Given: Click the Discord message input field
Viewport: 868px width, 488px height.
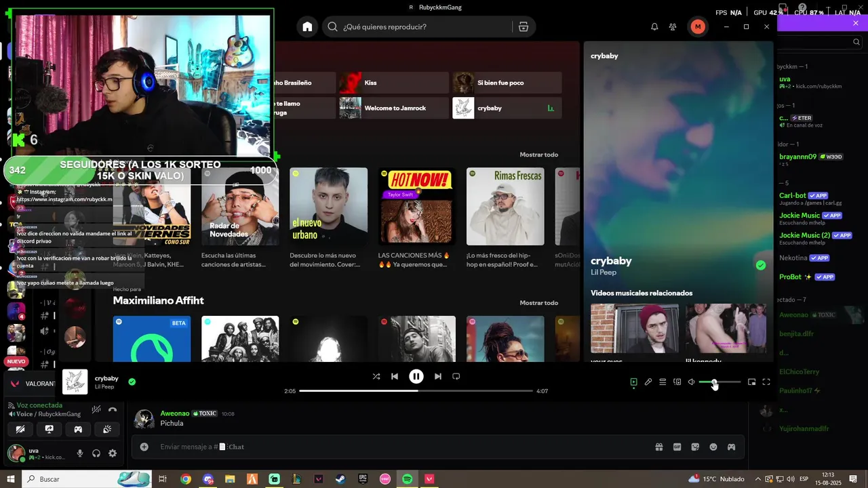Looking at the screenshot, I should click(400, 447).
